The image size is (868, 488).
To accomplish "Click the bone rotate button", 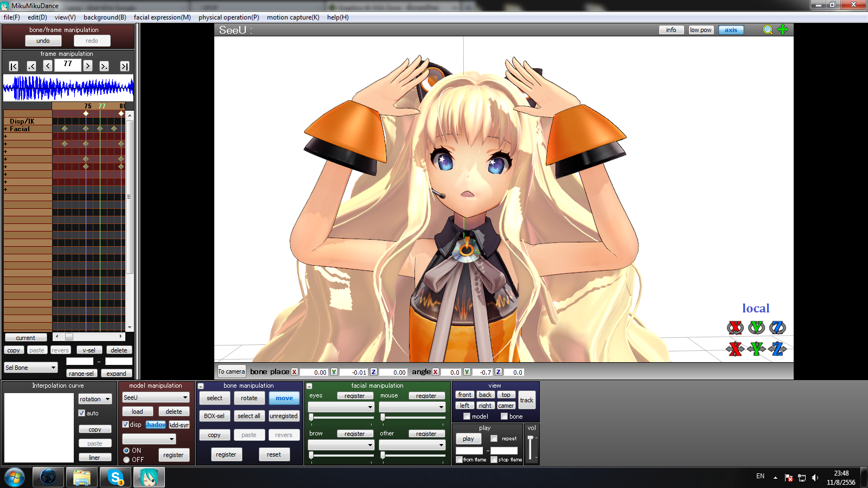I will click(x=249, y=398).
